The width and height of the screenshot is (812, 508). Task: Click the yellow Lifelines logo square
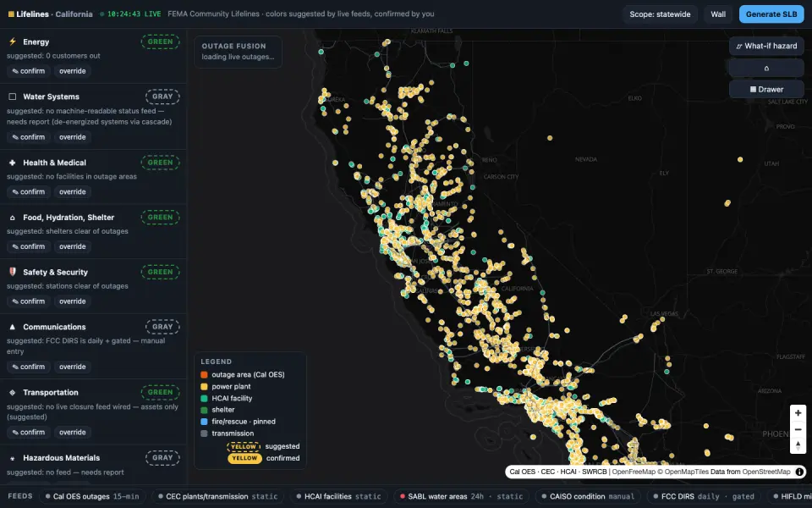pos(11,14)
